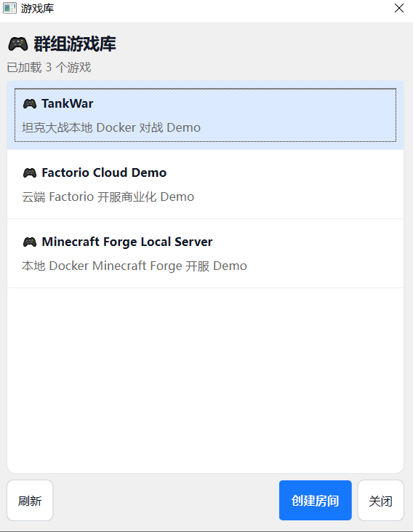Click the 云端 Factorio 开服商业化 Demo description
Viewport: 413px width, 532px height.
pos(108,196)
